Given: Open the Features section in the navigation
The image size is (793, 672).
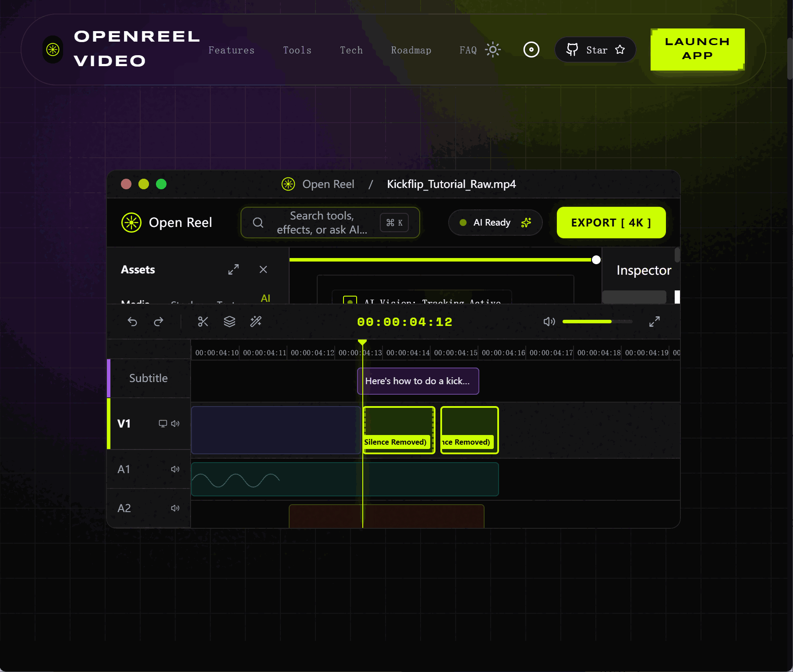Looking at the screenshot, I should pos(231,50).
